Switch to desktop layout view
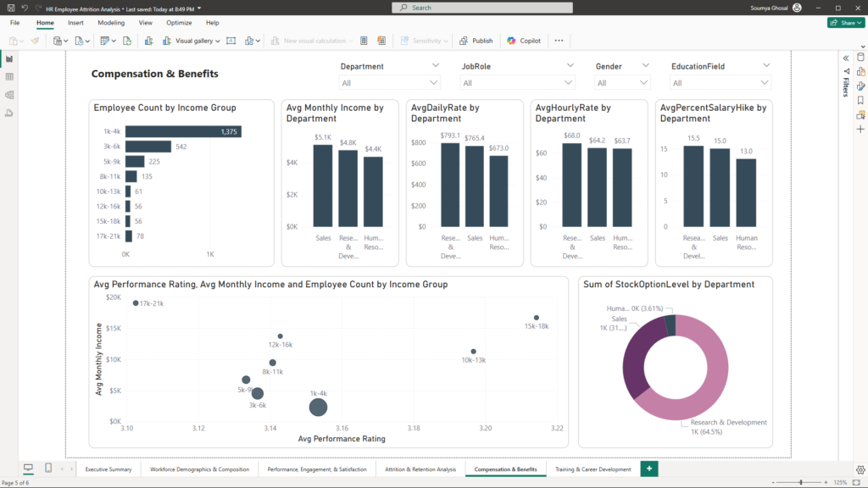This screenshot has height=488, width=868. [28, 469]
